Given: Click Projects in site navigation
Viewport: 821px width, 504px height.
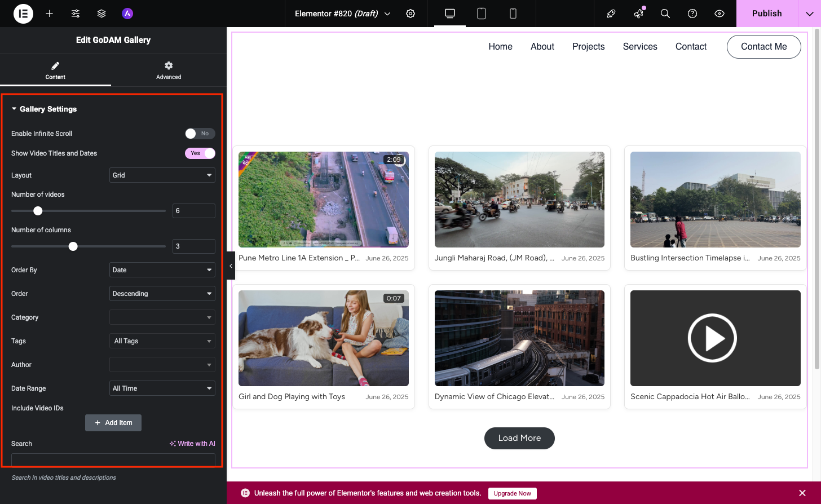Looking at the screenshot, I should 589,47.
